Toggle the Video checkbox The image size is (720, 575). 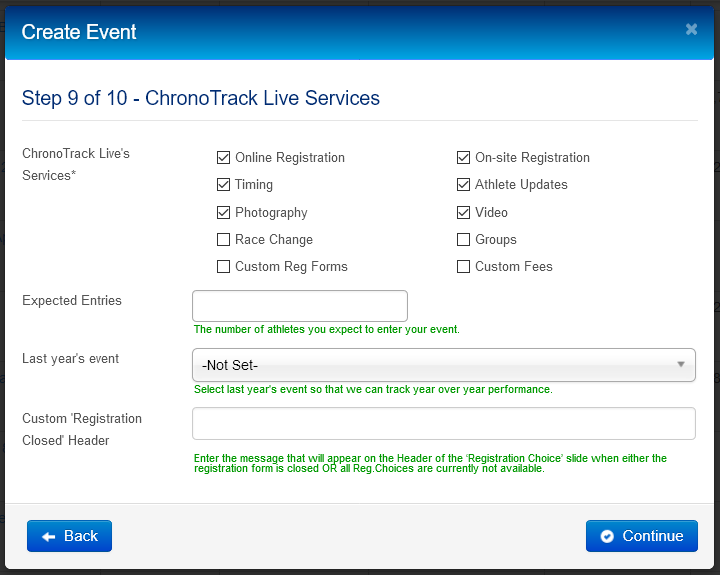point(463,213)
